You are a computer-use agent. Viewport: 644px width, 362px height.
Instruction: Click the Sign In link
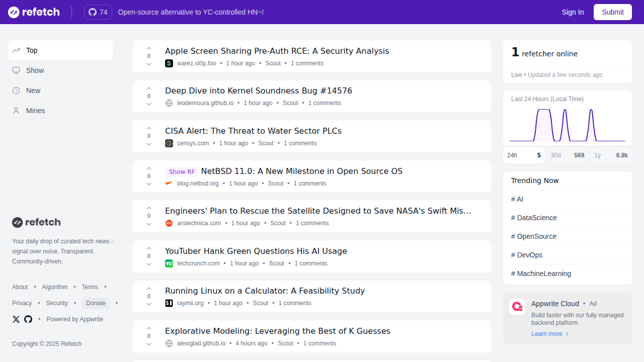point(573,12)
